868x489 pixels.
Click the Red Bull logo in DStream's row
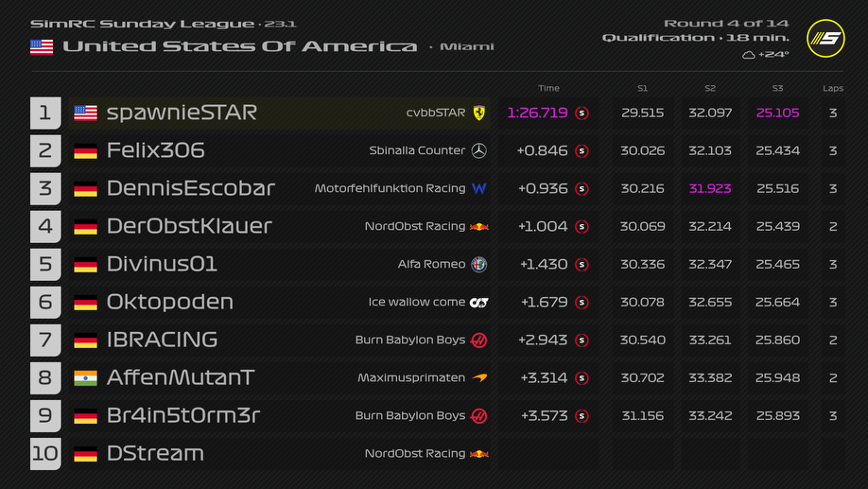(x=479, y=453)
